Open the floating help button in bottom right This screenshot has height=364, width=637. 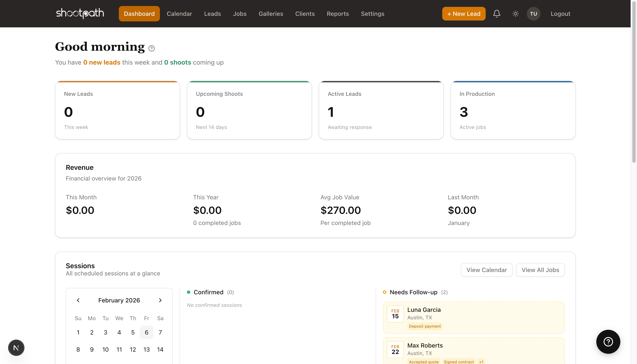608,342
